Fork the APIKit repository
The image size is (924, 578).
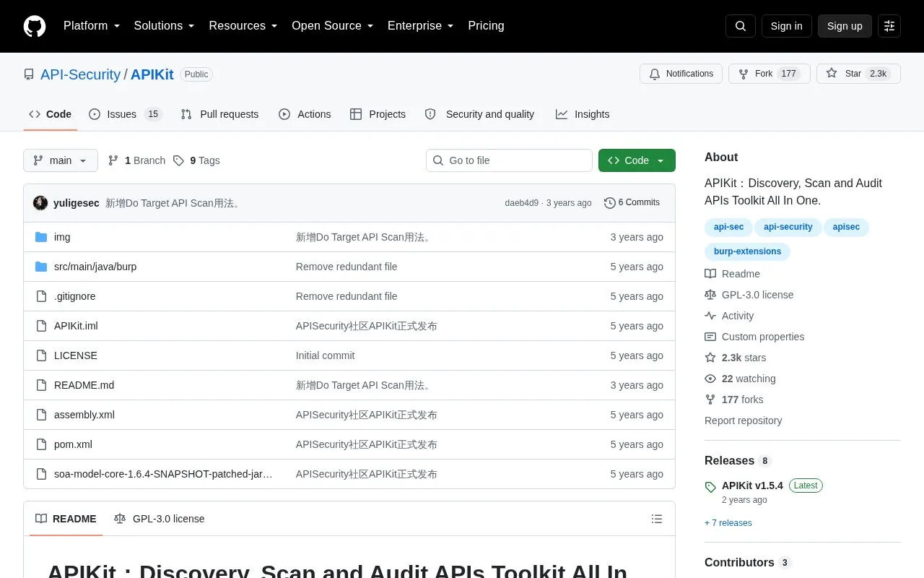point(769,74)
